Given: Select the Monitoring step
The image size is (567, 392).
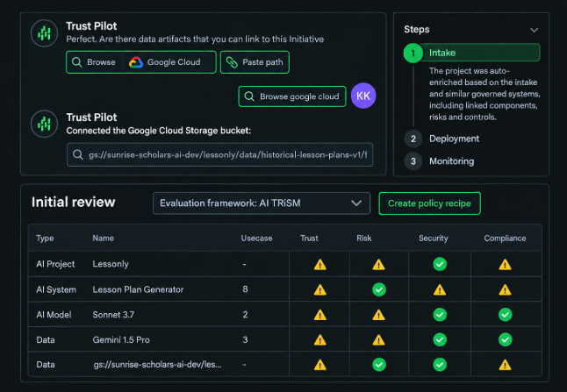Looking at the screenshot, I should [x=439, y=161].
